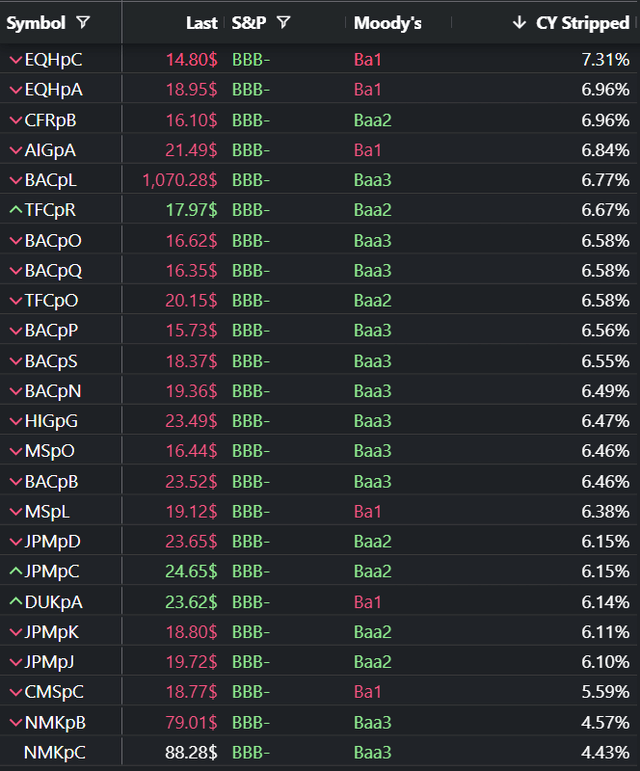The height and width of the screenshot is (771, 640).
Task: Click the S&P column header label
Action: [x=249, y=22]
